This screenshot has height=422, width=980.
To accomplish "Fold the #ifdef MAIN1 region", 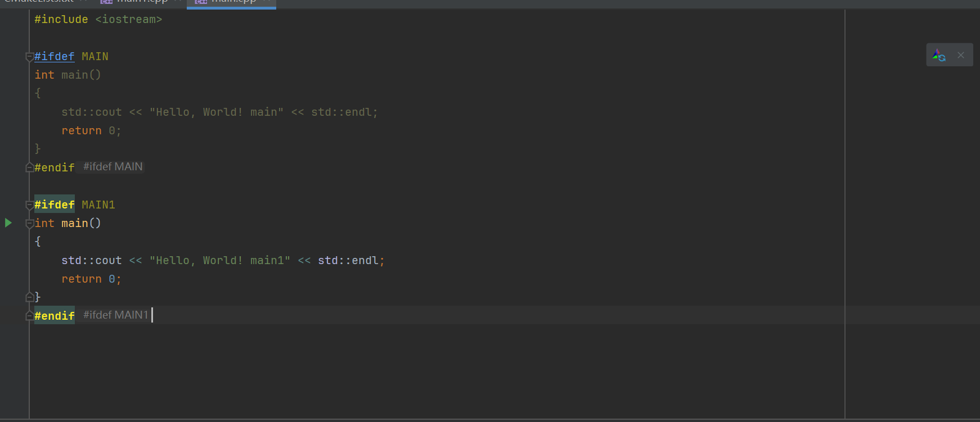I will [29, 205].
